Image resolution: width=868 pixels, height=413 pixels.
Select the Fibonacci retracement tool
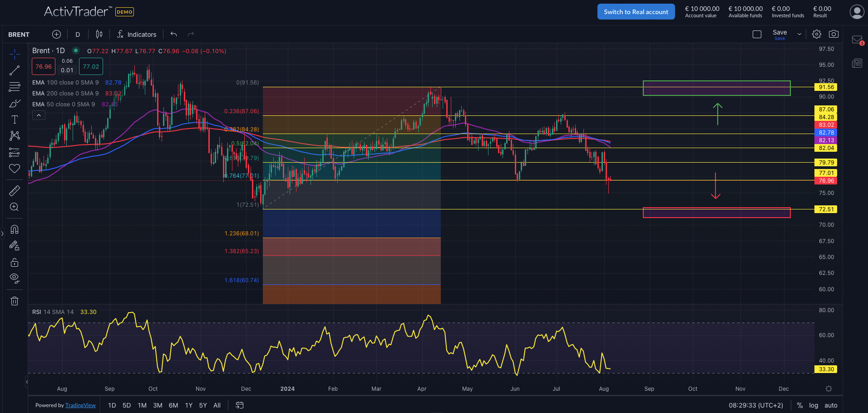[15, 87]
